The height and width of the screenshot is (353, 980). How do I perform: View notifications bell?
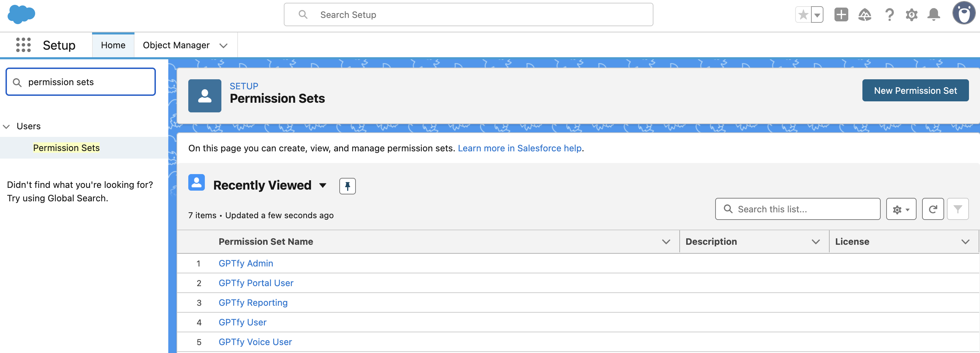(933, 15)
